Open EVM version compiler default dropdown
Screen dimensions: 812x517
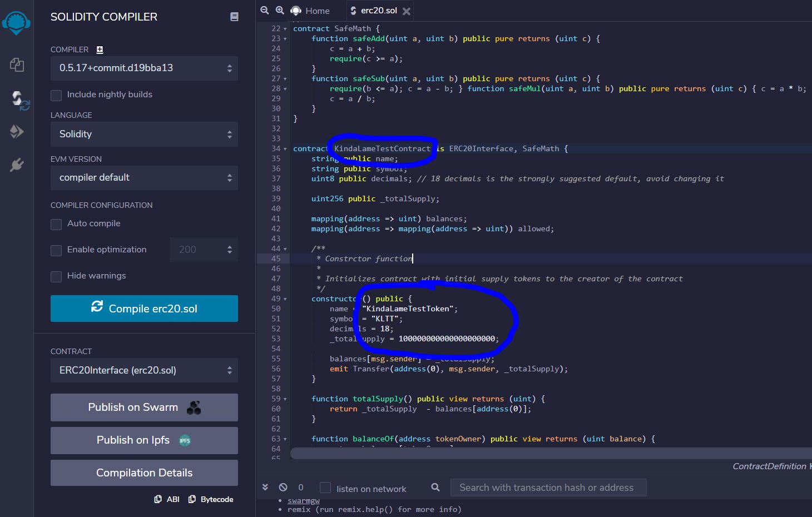pos(144,177)
